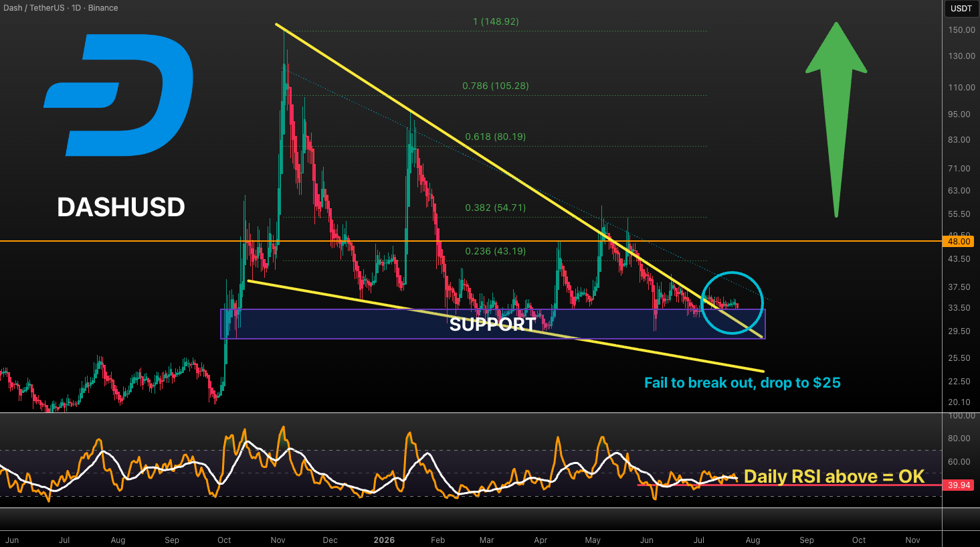Select the DASHUSD text label
980x547 pixels.
(x=121, y=207)
